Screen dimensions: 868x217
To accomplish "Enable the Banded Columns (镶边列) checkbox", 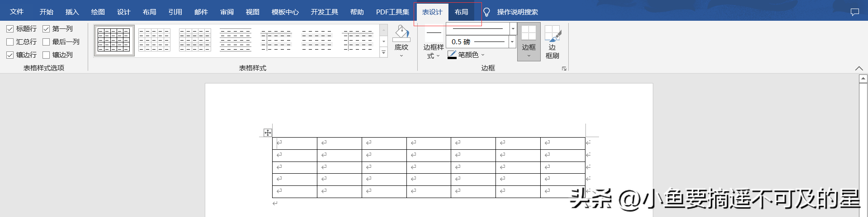I will [x=46, y=55].
